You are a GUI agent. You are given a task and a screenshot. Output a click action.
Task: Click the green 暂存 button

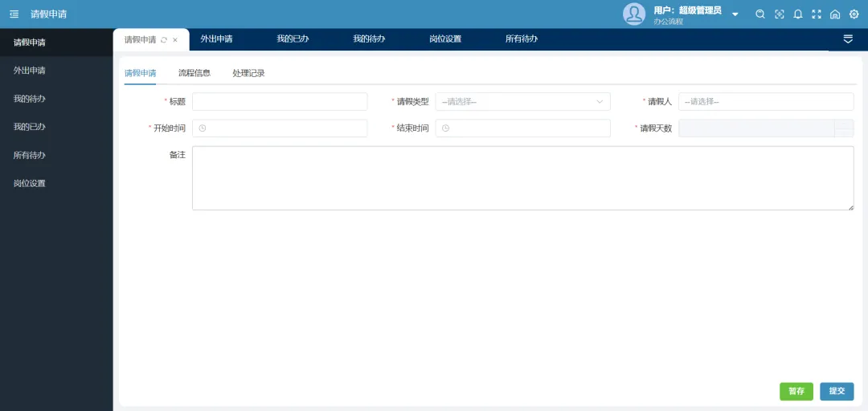pos(796,391)
